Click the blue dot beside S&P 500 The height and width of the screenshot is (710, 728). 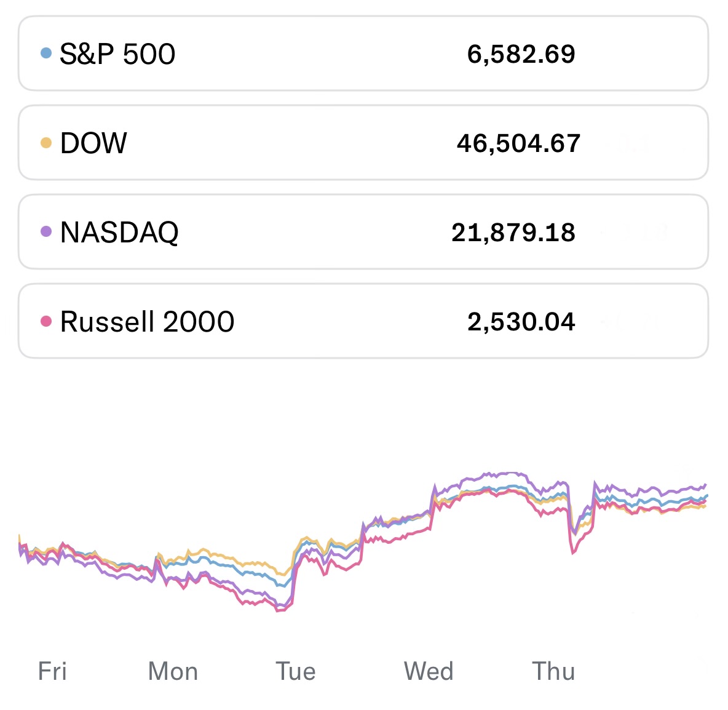click(x=45, y=54)
